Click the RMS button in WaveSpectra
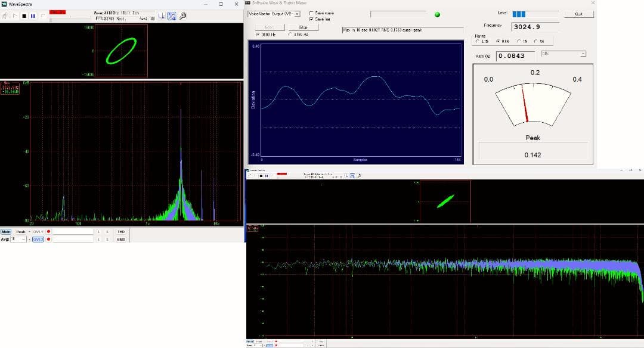 click(x=120, y=240)
